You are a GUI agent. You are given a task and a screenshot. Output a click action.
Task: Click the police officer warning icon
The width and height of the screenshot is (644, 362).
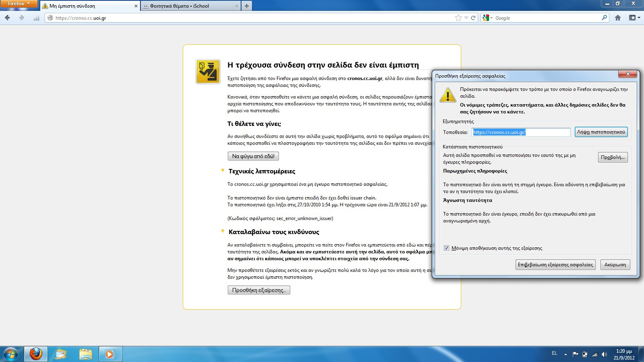(208, 72)
